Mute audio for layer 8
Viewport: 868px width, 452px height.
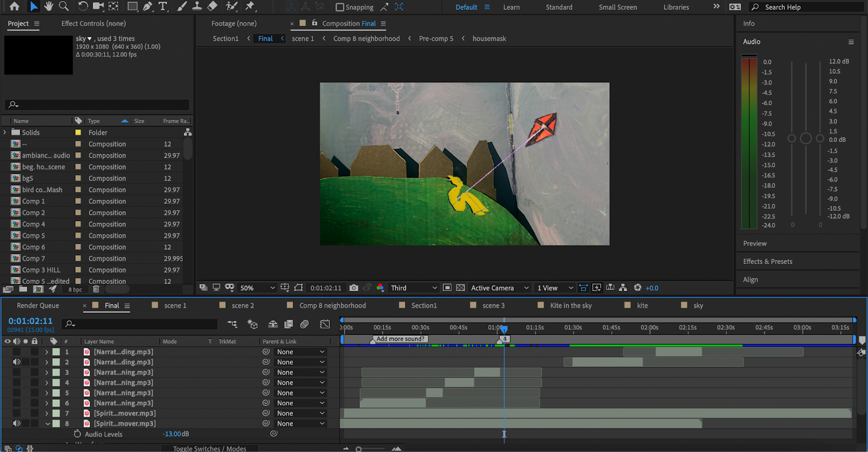coord(17,423)
